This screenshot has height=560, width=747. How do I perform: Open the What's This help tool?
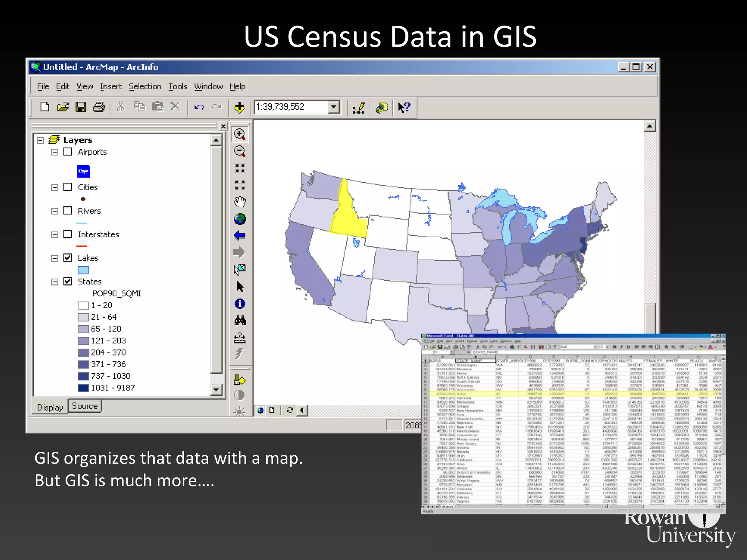coord(404,107)
